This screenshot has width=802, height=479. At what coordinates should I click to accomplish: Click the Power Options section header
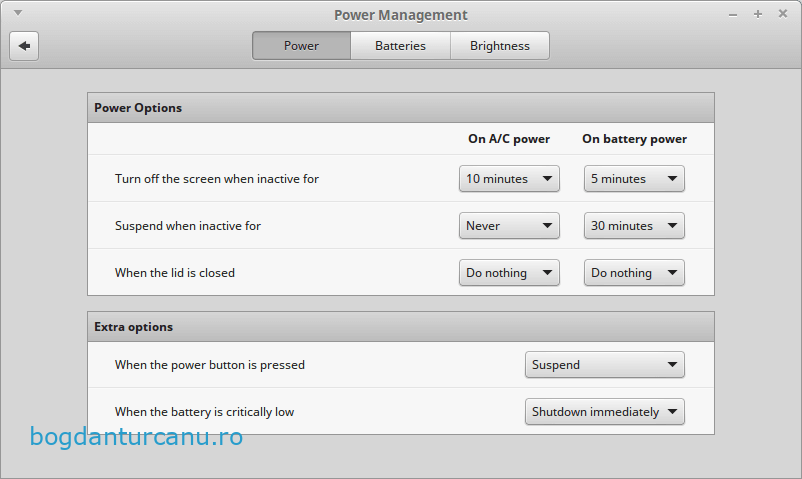138,108
